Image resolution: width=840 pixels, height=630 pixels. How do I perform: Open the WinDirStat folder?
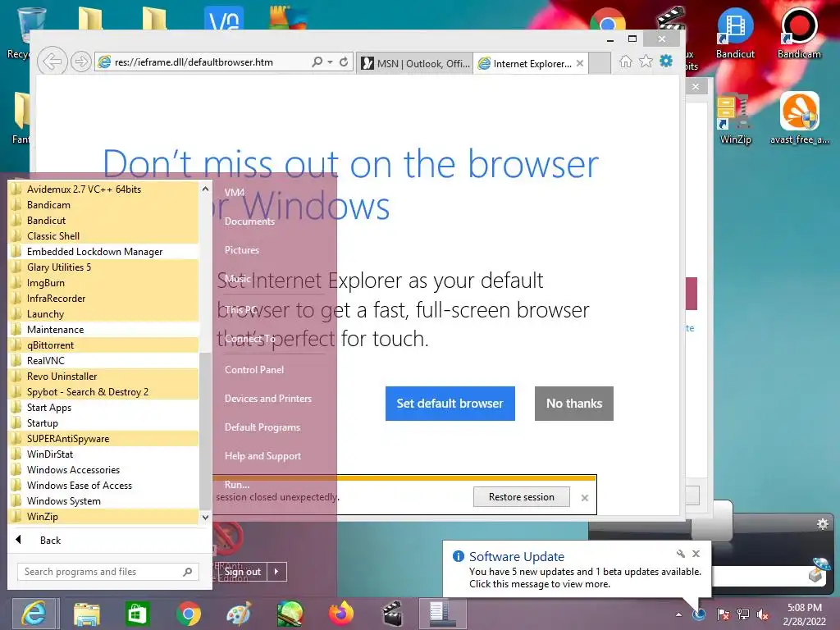click(x=103, y=454)
